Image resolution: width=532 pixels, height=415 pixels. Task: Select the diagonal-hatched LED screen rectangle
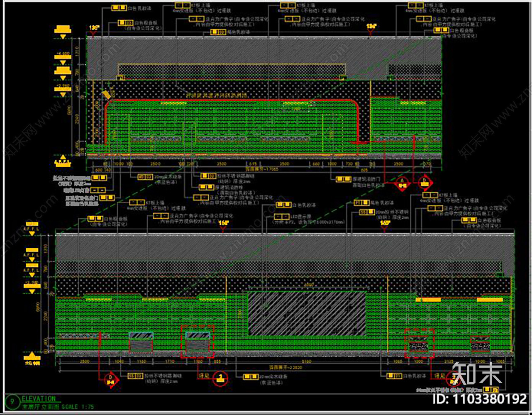tap(307, 313)
